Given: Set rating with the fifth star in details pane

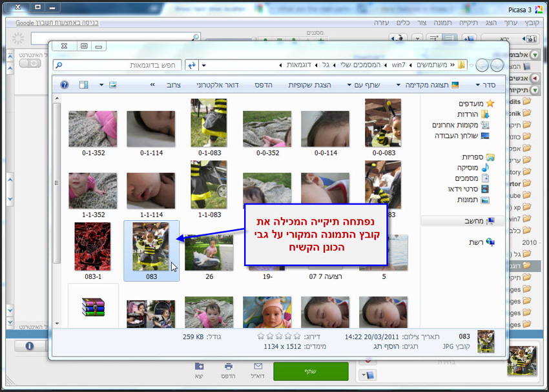Looking at the screenshot, I should [x=261, y=336].
